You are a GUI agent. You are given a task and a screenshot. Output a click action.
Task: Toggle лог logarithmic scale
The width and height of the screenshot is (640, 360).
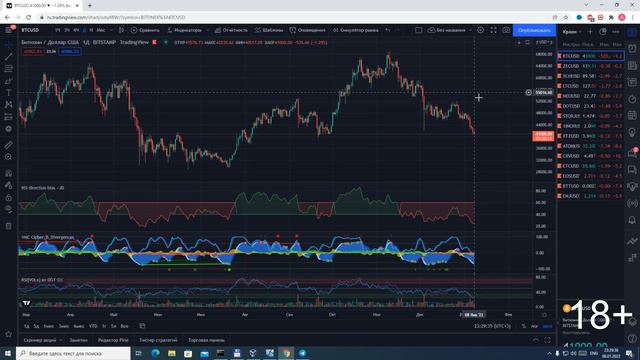point(534,326)
